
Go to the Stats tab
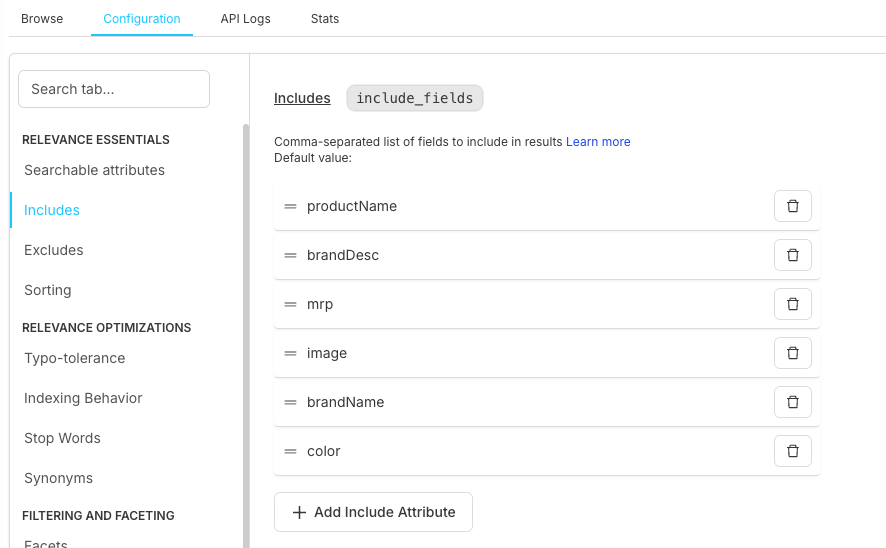click(x=325, y=19)
